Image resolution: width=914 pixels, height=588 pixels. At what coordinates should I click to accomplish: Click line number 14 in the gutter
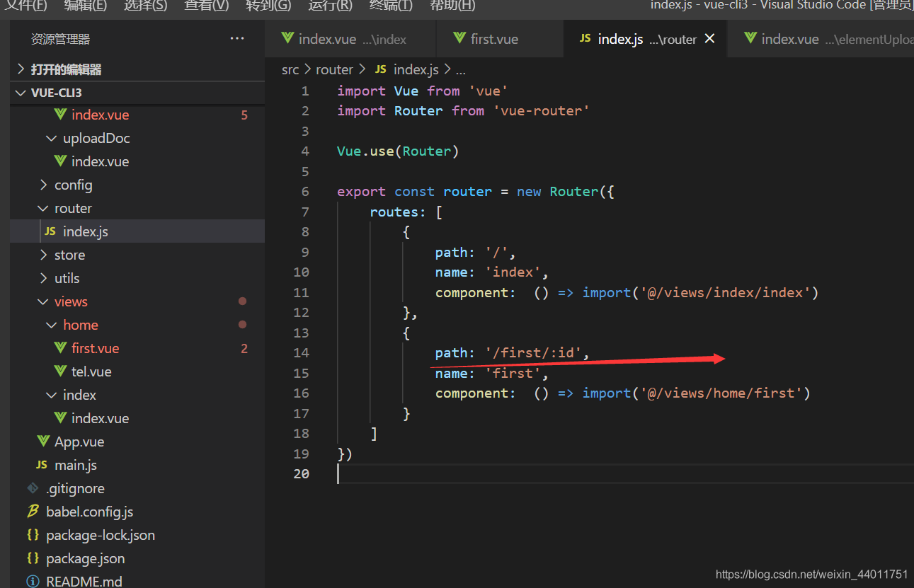[x=301, y=352]
